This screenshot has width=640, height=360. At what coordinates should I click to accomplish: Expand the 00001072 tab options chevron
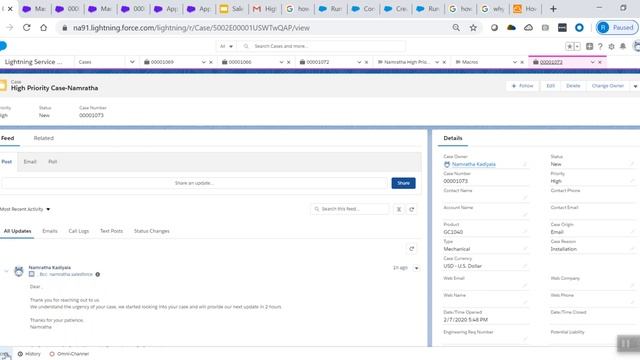[359, 62]
